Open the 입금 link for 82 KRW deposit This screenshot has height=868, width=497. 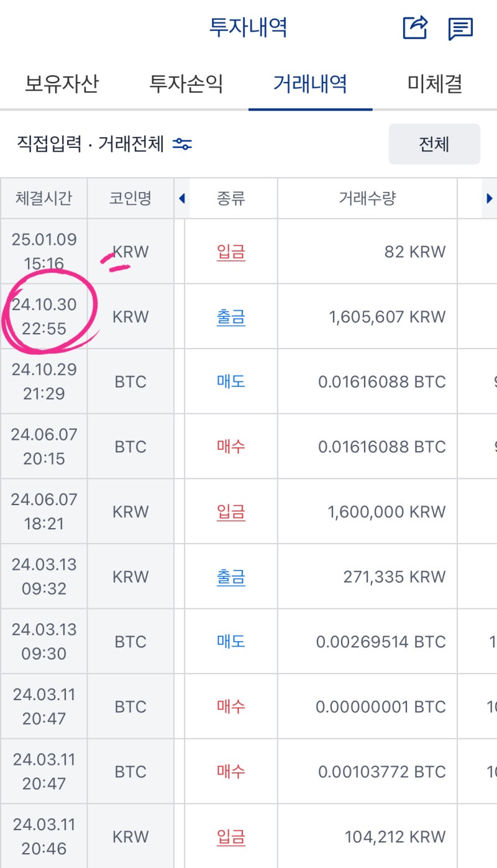coord(231,252)
